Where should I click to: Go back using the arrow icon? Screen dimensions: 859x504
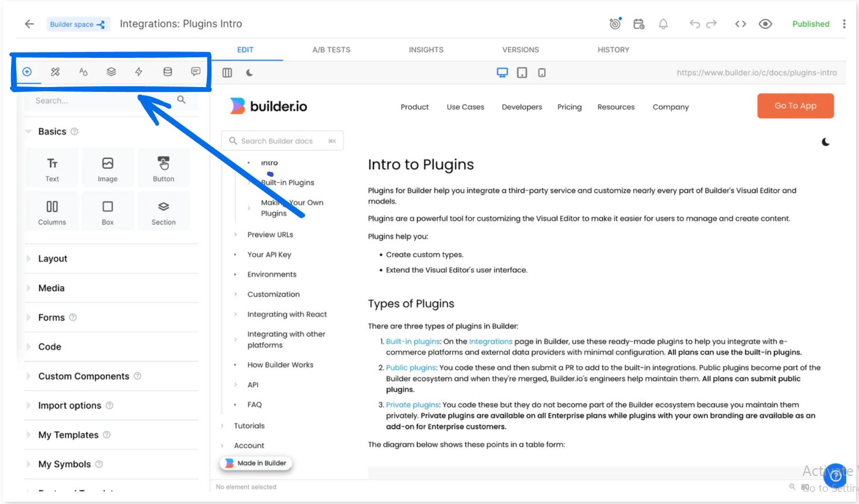pyautogui.click(x=29, y=24)
